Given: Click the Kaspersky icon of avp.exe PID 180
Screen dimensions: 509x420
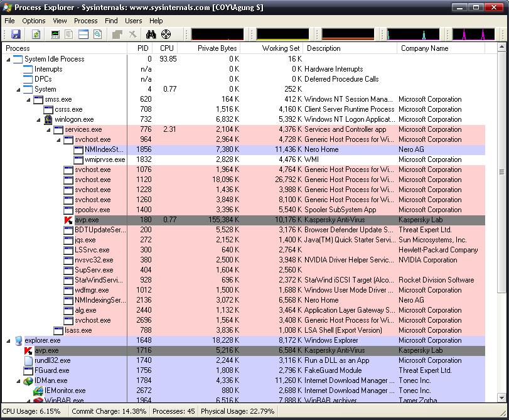Looking at the screenshot, I should [68, 220].
